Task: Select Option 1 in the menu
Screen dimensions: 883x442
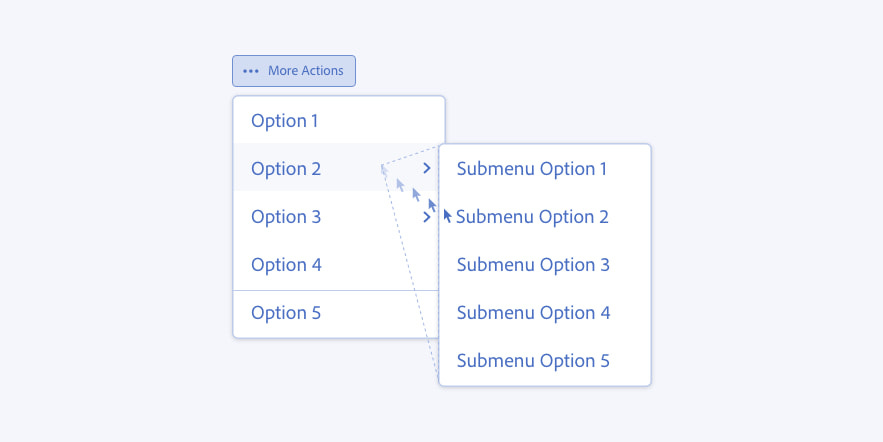Action: pos(285,121)
